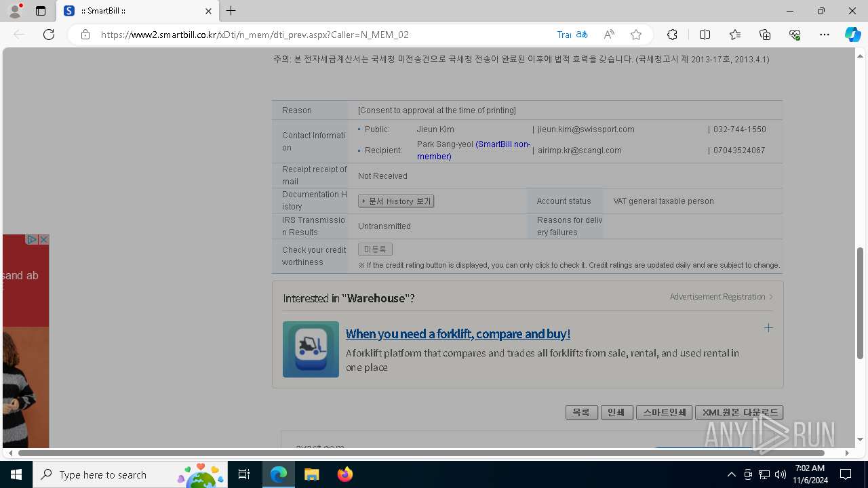Open File Explorer from taskbar
The width and height of the screenshot is (868, 488).
point(312,474)
